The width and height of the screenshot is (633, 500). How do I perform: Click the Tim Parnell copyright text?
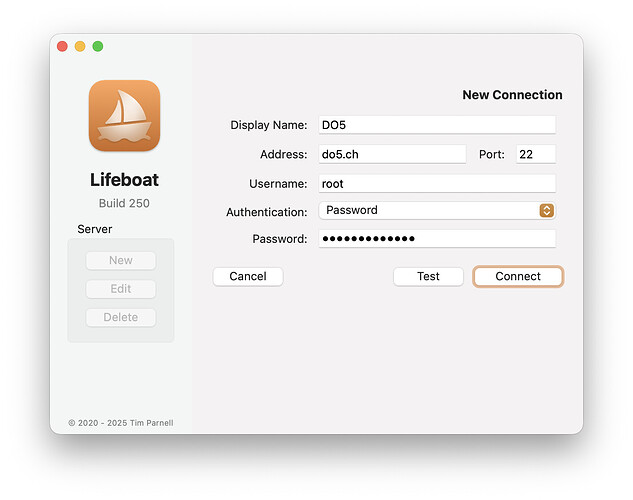click(121, 423)
